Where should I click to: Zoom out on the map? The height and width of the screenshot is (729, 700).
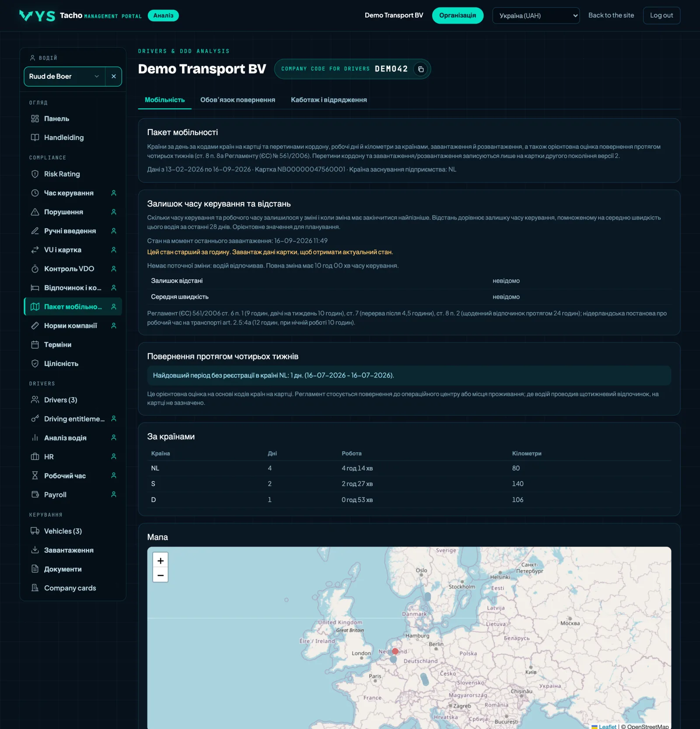(x=161, y=575)
